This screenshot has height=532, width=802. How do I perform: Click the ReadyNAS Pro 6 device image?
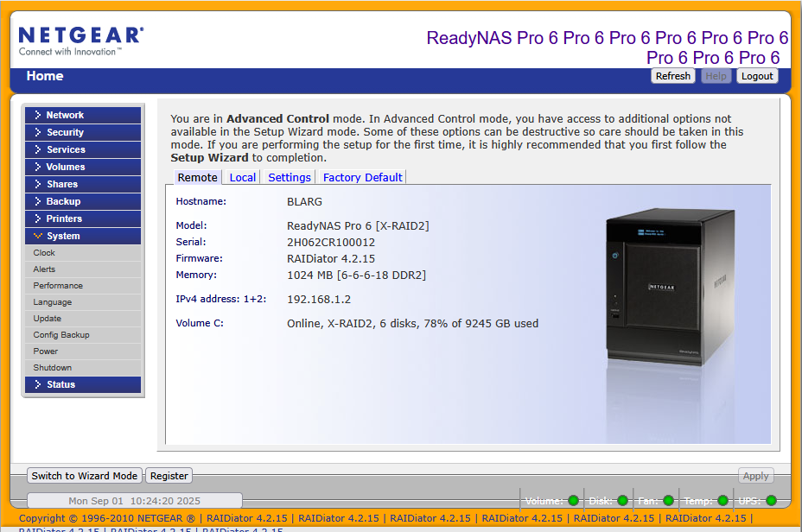click(671, 288)
